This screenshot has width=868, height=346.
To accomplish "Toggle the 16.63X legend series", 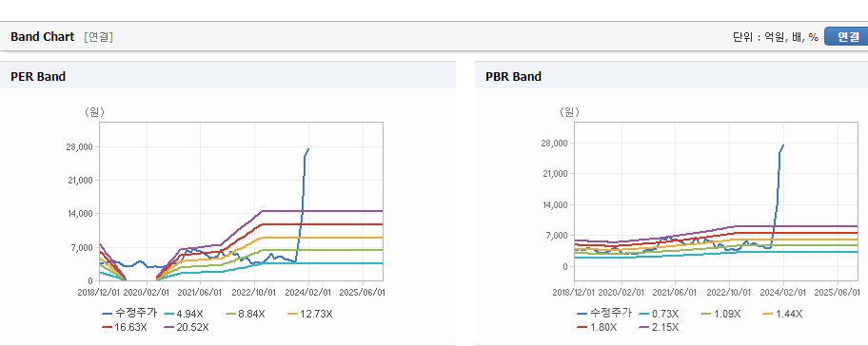I will click(x=125, y=327).
